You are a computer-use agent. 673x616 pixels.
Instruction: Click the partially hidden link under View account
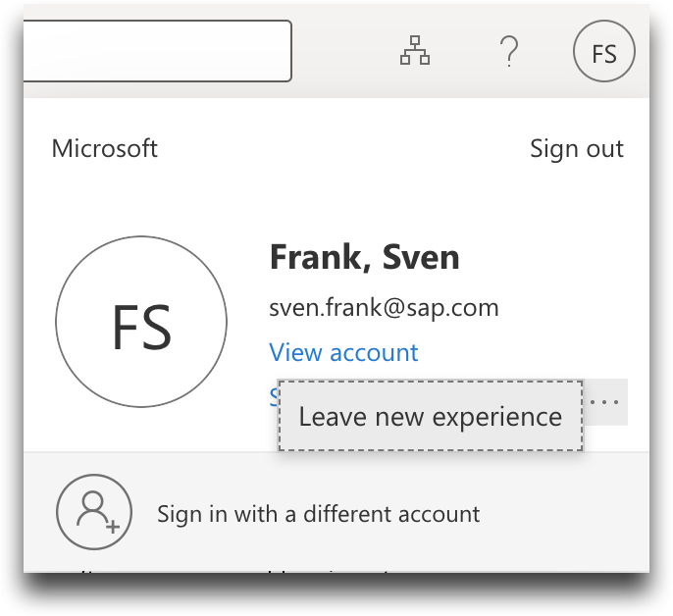274,395
